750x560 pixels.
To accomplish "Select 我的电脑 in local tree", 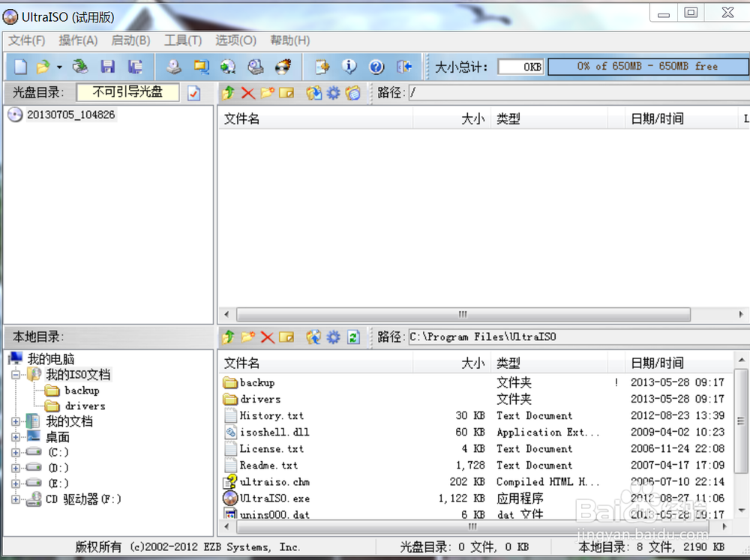I will [x=51, y=358].
